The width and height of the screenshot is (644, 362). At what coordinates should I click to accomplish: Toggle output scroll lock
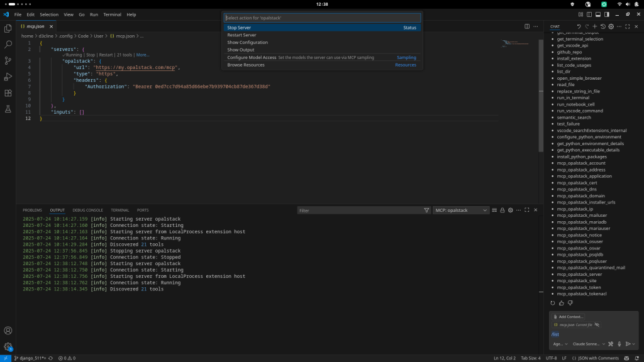coord(502,210)
